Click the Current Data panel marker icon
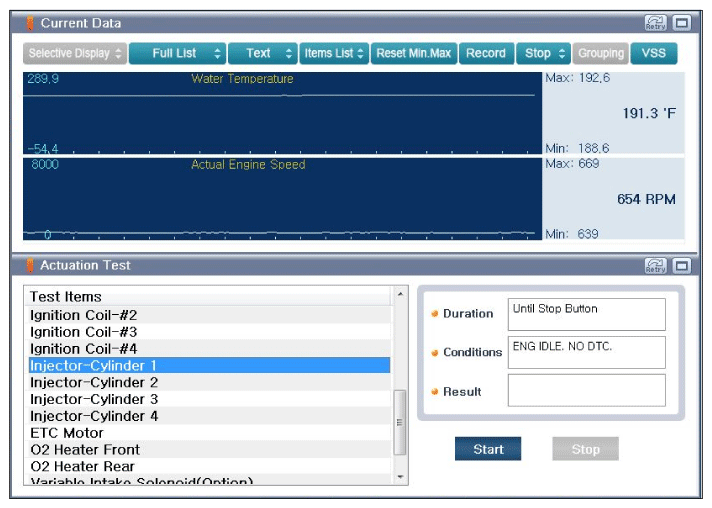 click(x=30, y=23)
